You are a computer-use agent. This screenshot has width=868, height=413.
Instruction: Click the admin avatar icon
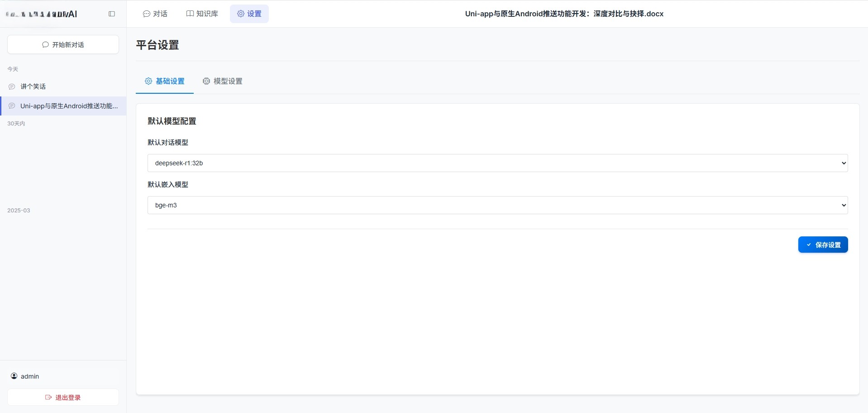tap(14, 376)
